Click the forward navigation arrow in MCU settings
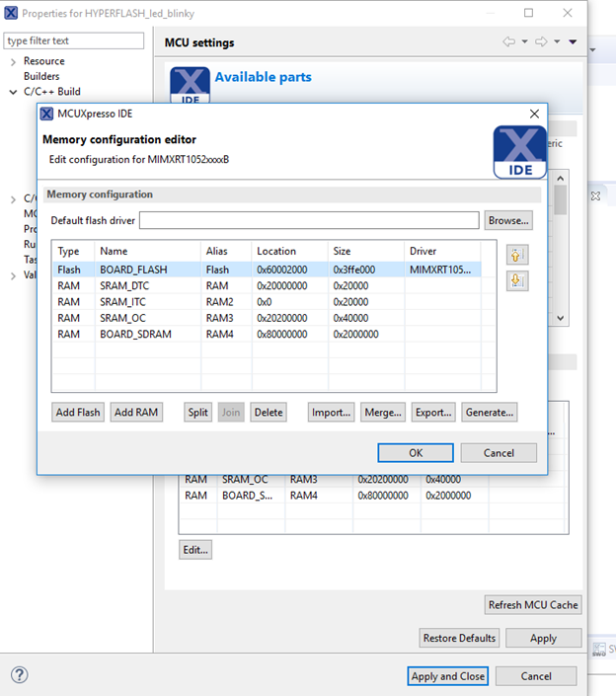The image size is (616, 696). (541, 41)
